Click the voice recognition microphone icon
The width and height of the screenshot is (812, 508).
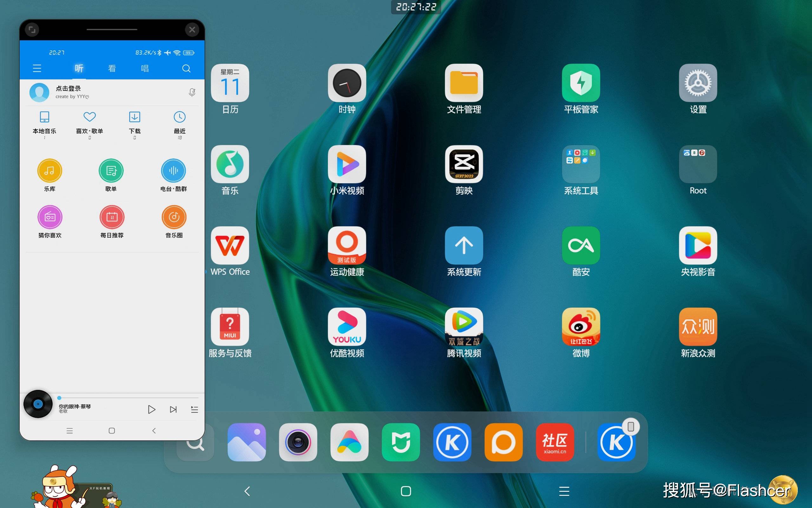click(x=192, y=92)
